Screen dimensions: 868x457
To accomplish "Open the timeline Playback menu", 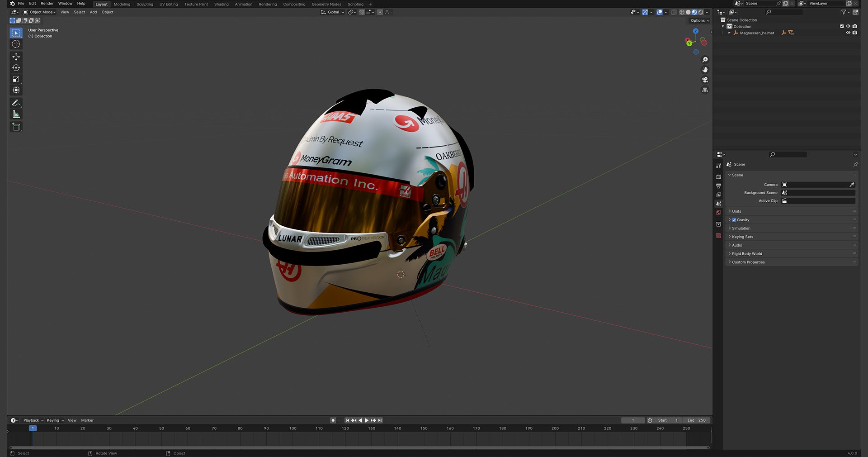I will pyautogui.click(x=33, y=420).
